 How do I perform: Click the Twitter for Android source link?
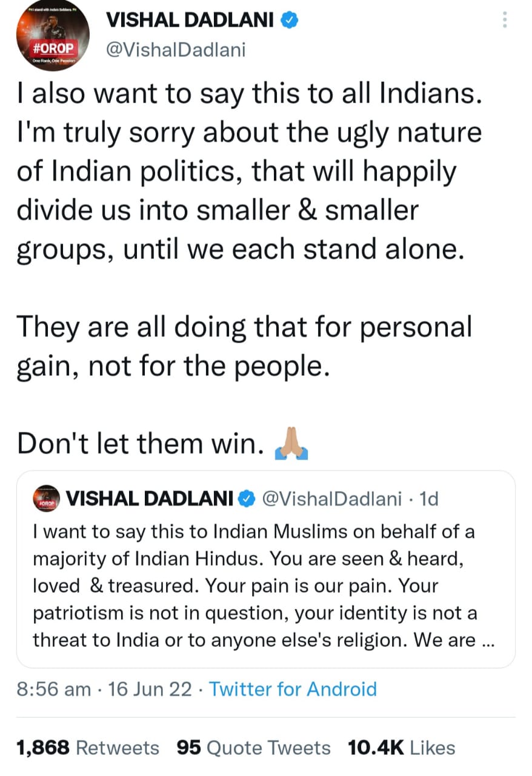(293, 689)
